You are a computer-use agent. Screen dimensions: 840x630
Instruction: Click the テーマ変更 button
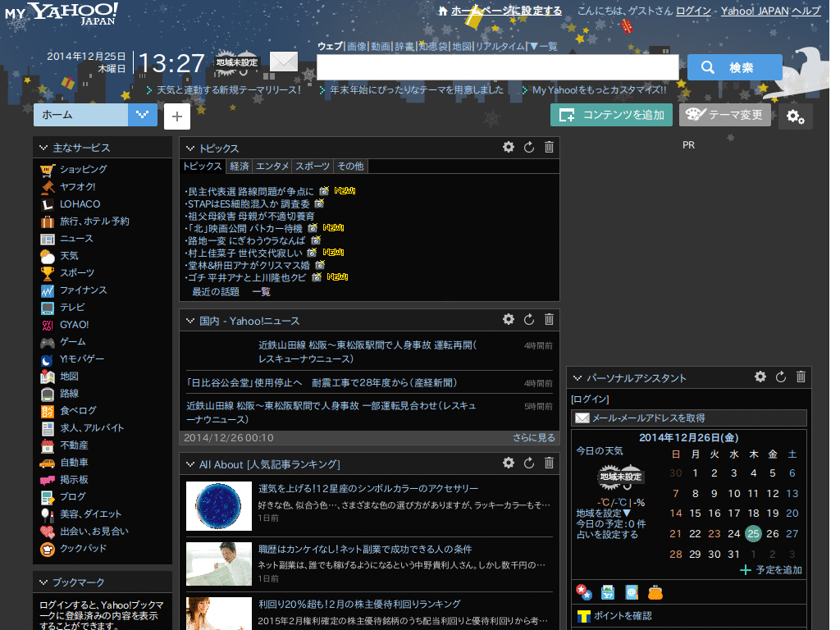click(725, 115)
